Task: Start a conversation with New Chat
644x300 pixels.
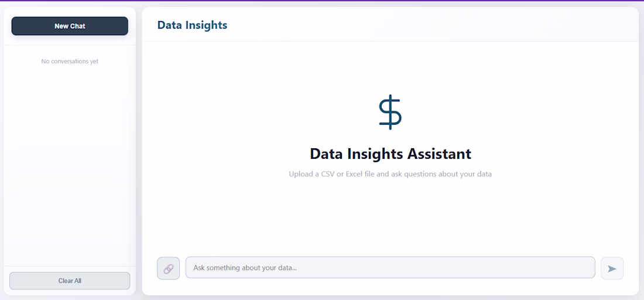Action: (70, 26)
